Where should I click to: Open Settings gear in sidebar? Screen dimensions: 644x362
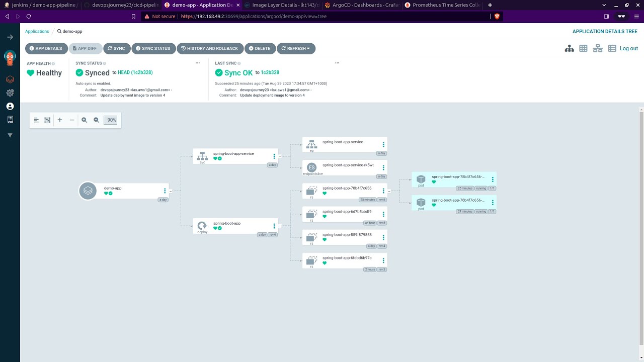(10, 93)
